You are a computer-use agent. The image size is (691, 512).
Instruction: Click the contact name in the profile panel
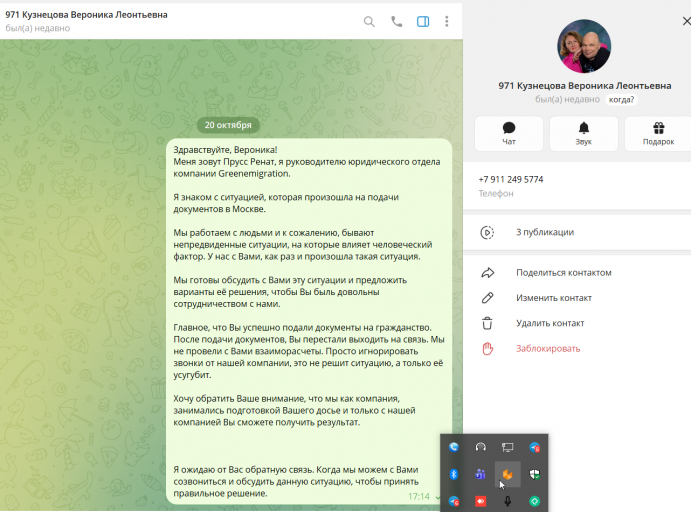pos(585,85)
